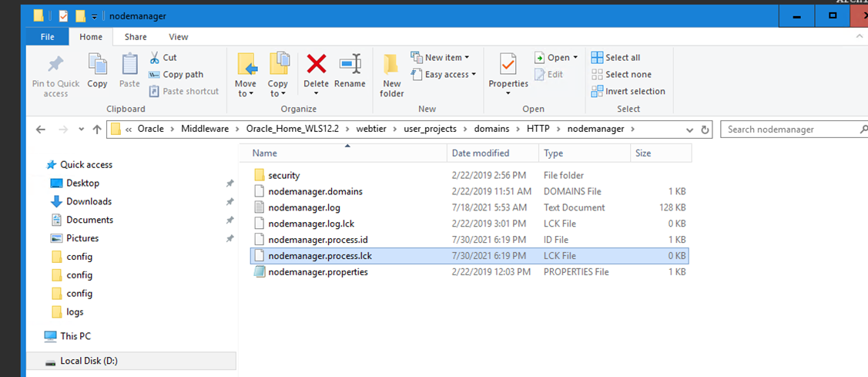Switch to the Share ribbon tab
This screenshot has height=377, width=868.
click(x=136, y=36)
